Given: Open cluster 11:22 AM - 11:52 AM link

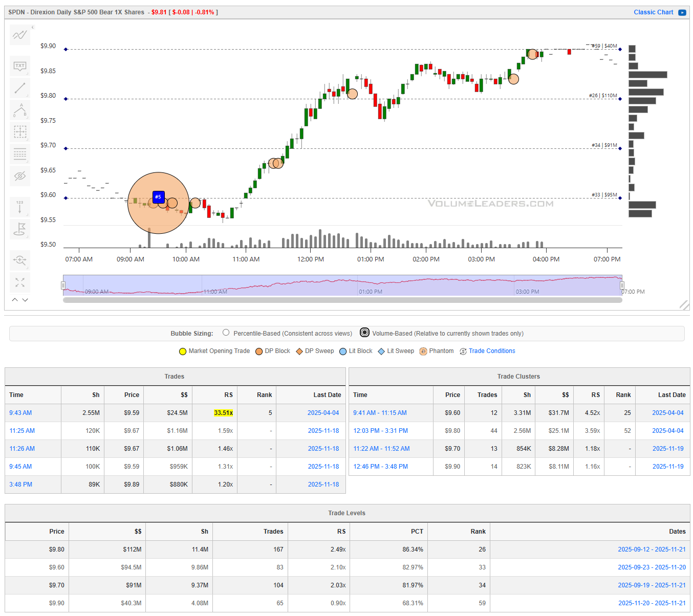Looking at the screenshot, I should (381, 449).
